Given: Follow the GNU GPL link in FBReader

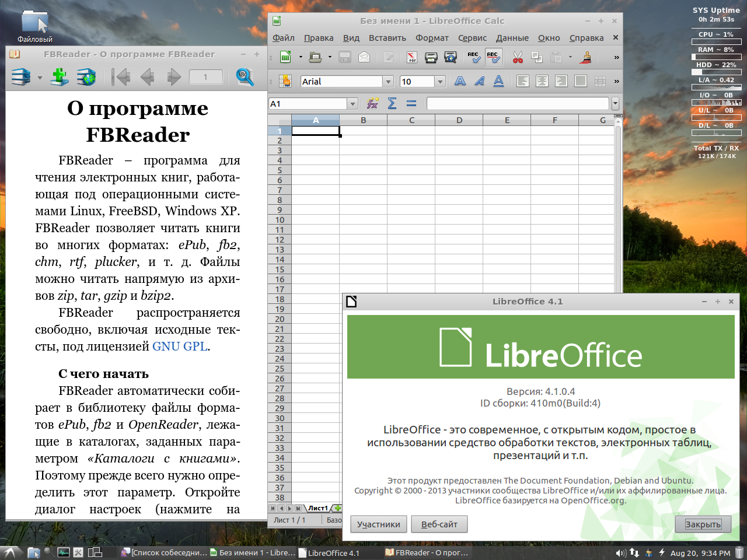Looking at the screenshot, I should coord(180,346).
